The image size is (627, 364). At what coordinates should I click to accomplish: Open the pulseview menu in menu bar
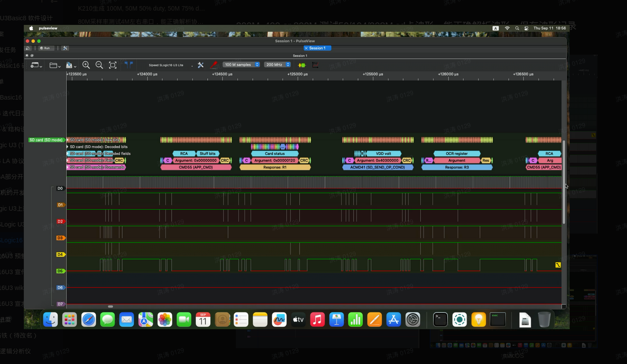48,28
